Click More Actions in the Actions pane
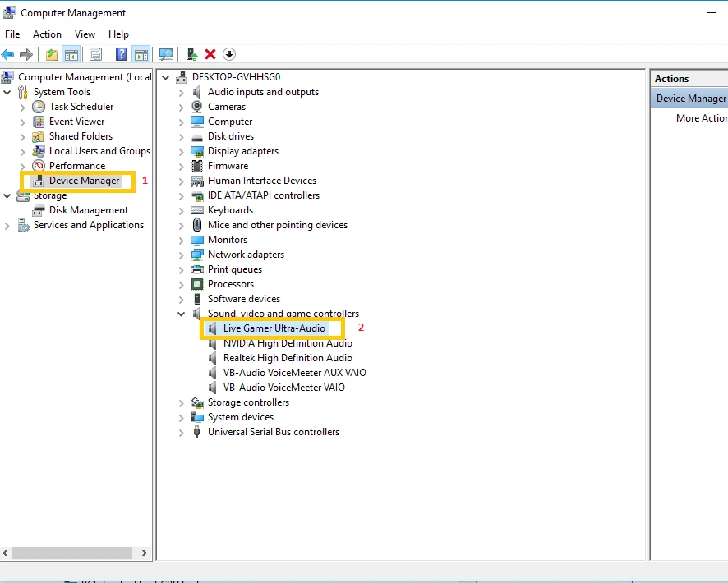 click(x=701, y=118)
